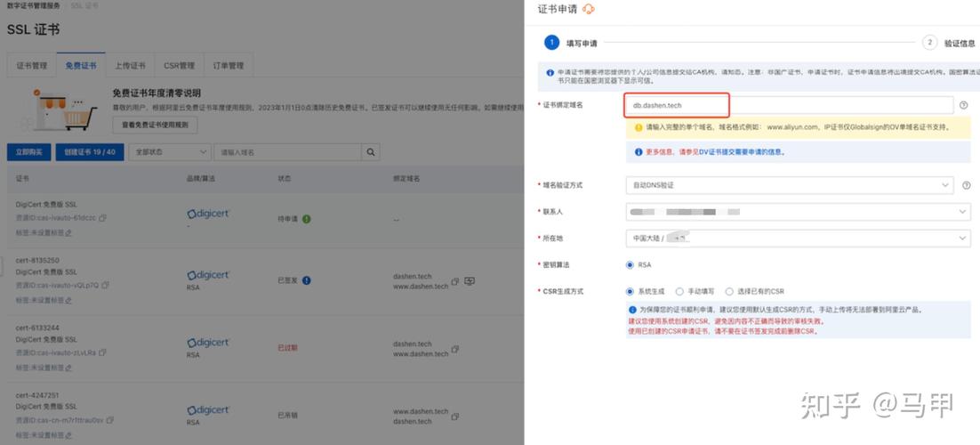Click 数字证书管理服务 breadcrumb link
This screenshot has height=445, width=980.
click(34, 5)
